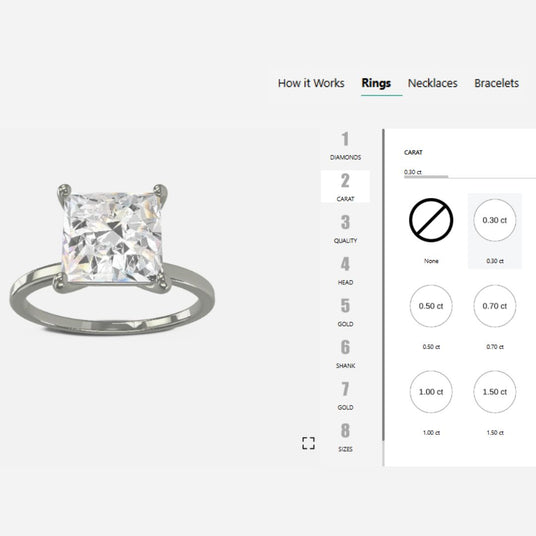
Task: Go to step 5 Gold
Action: pyautogui.click(x=345, y=312)
